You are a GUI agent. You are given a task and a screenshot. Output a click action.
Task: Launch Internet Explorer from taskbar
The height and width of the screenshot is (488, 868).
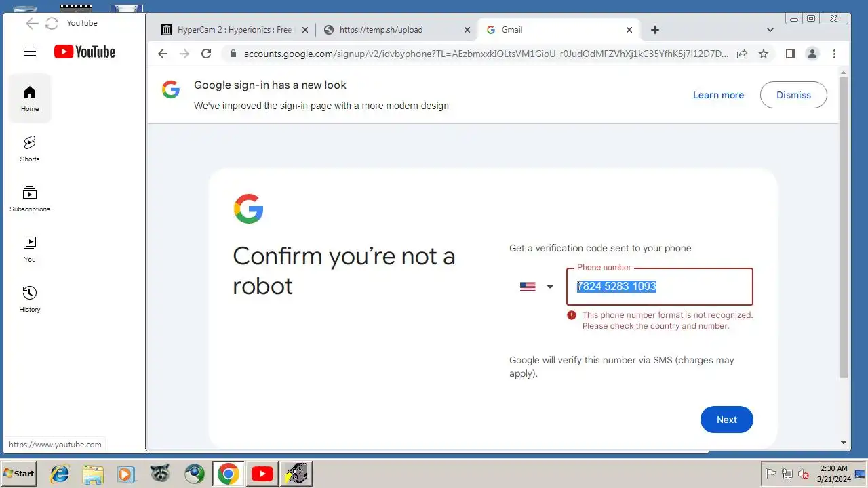pos(60,473)
